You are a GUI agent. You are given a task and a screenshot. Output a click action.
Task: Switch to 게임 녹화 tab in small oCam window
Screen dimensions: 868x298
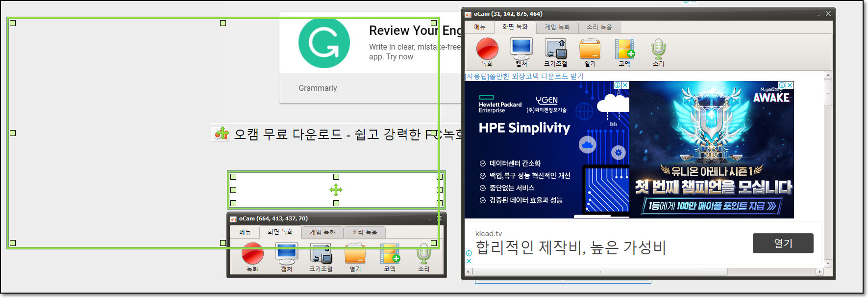[x=322, y=233]
